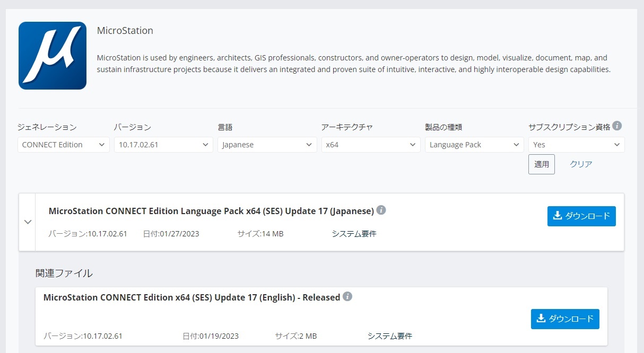Click the クリア link to reset filters

(580, 164)
